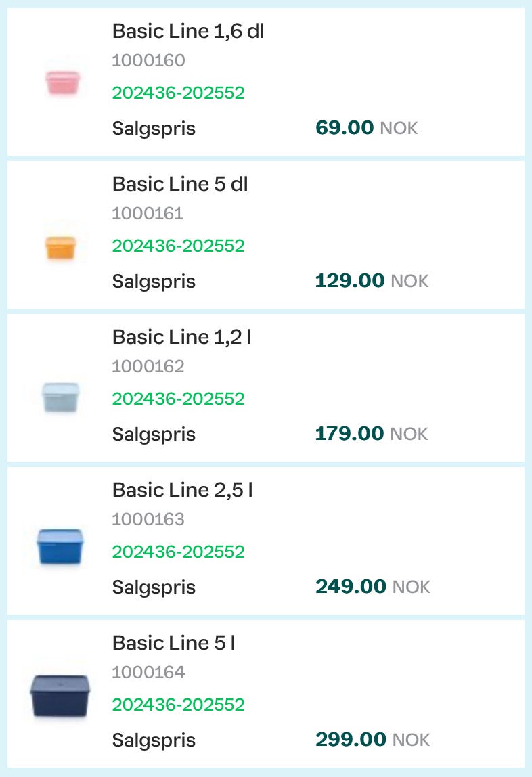Select article number 1000162
Image resolution: width=532 pixels, height=777 pixels.
coord(148,367)
